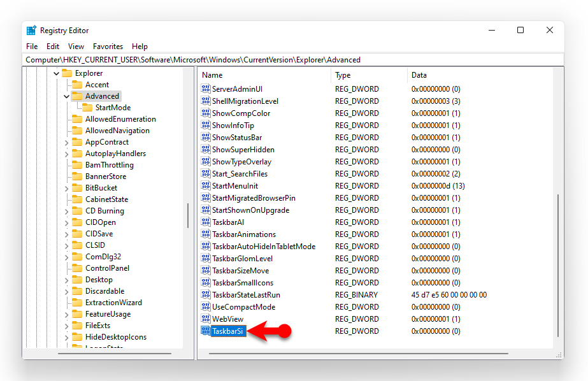
Task: Click the registry path address bar
Action: pos(294,60)
